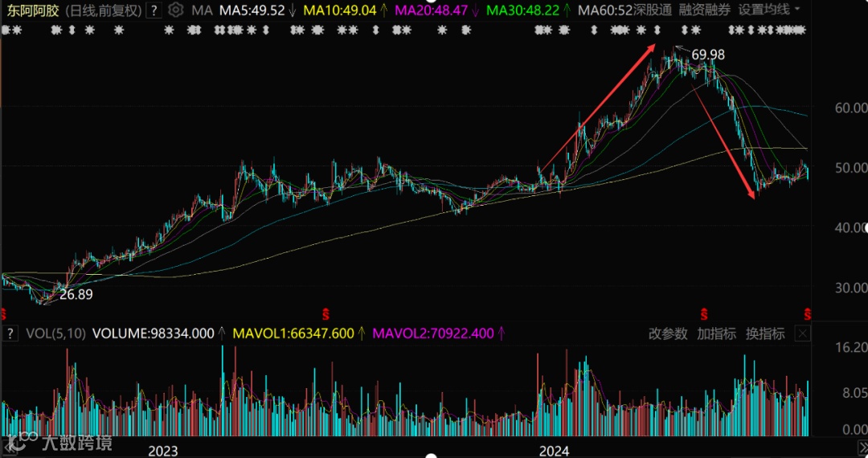Click the 26.89 low price label
Viewport: 868px width, 458px height.
(x=76, y=294)
